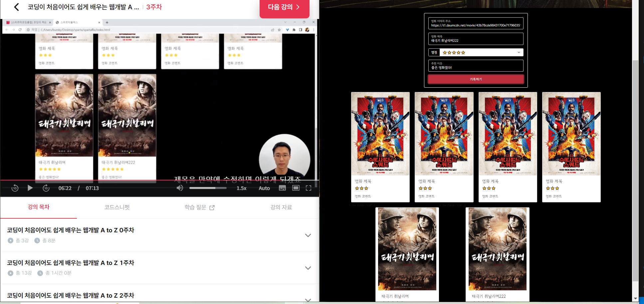Go back using the arrow beside the lecture title
This screenshot has height=304, width=644.
tap(16, 7)
